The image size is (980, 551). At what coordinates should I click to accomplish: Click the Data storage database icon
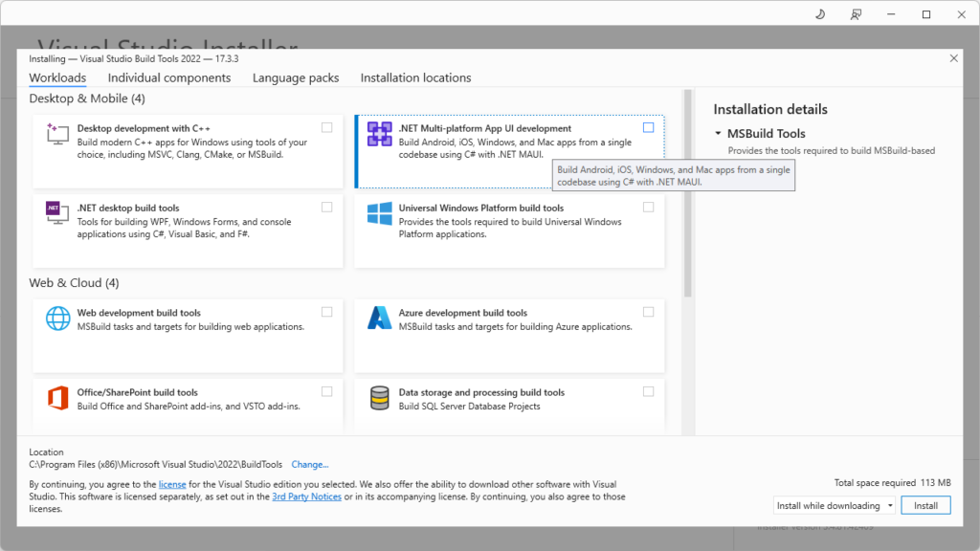[x=379, y=398]
